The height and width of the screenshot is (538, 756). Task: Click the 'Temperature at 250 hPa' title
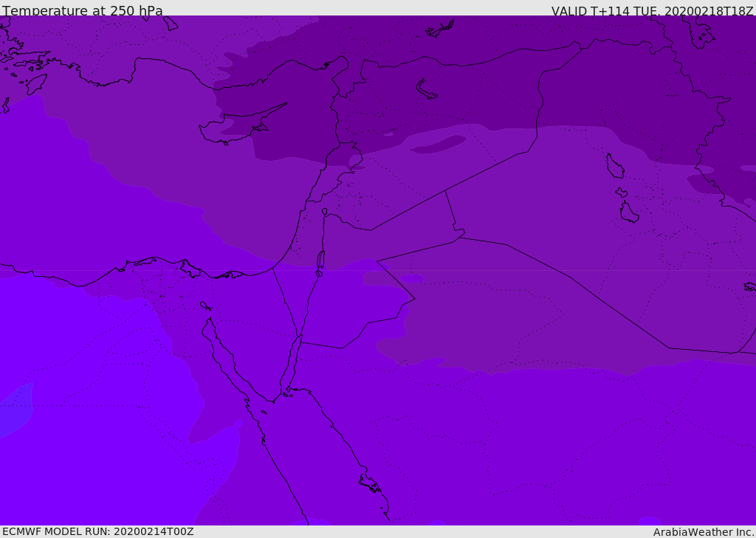(82, 11)
